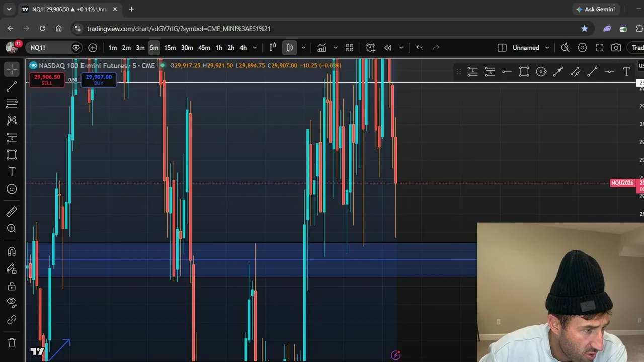The width and height of the screenshot is (644, 362).
Task: Remove drawings with the trash icon
Action: [x=12, y=343]
